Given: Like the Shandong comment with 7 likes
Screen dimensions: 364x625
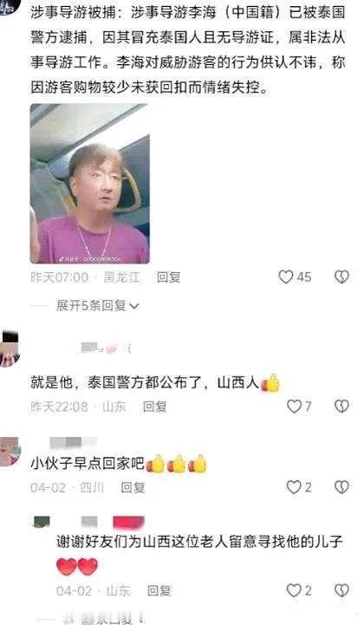Looking at the screenshot, I should coord(294,407).
